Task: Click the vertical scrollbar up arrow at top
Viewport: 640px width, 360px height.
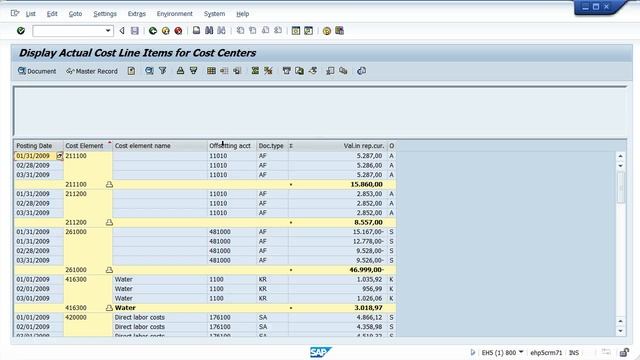Action: pos(620,156)
